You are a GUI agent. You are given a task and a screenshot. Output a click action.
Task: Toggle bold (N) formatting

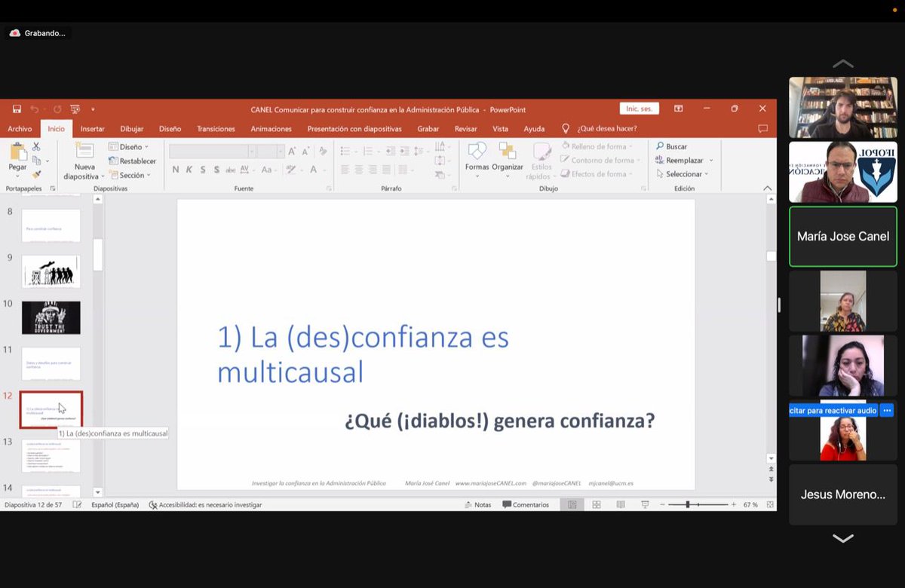tap(176, 170)
